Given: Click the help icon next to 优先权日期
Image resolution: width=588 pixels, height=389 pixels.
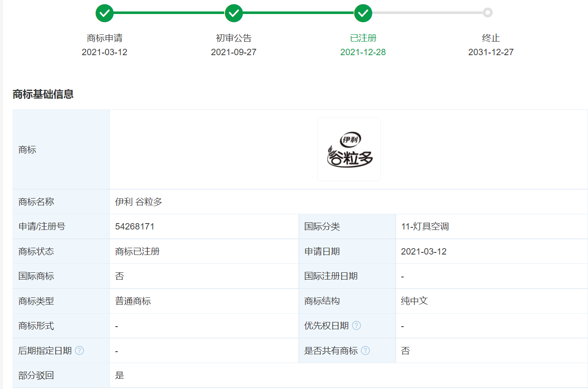Looking at the screenshot, I should click(357, 325).
